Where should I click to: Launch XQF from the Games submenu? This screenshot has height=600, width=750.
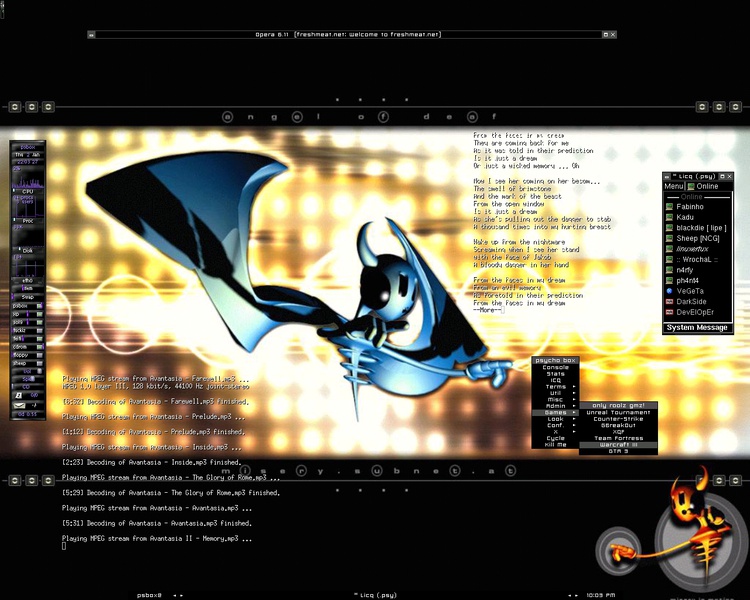[x=618, y=432]
